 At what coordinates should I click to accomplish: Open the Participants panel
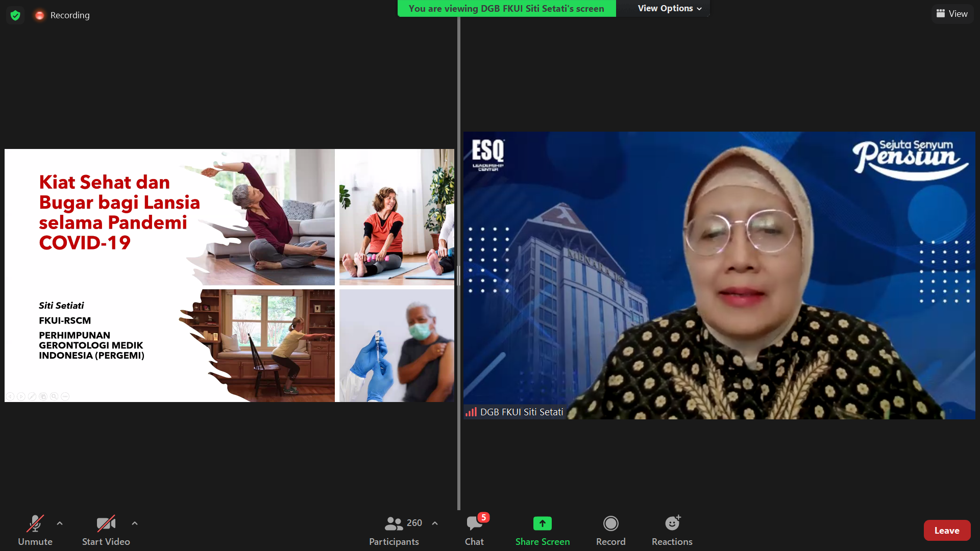click(394, 530)
